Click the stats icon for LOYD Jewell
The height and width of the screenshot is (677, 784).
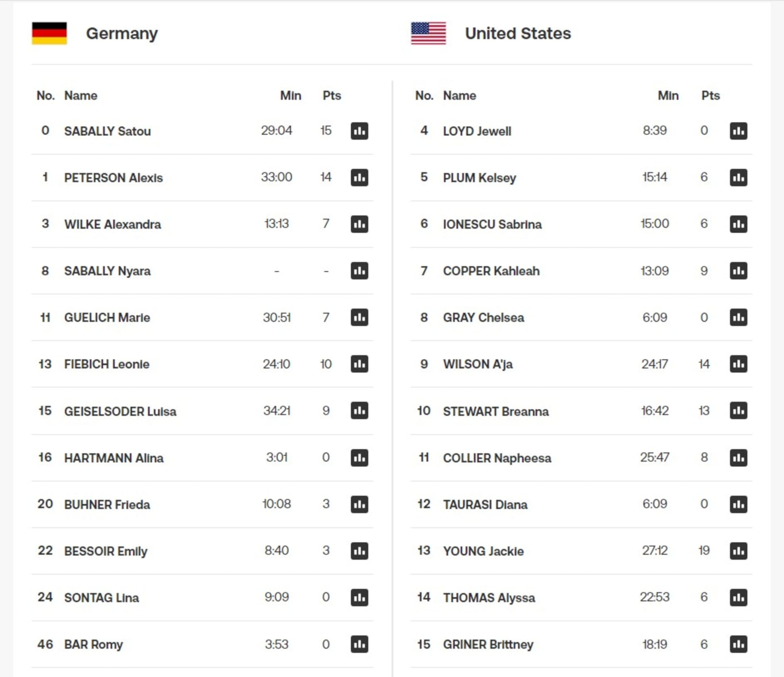click(738, 131)
